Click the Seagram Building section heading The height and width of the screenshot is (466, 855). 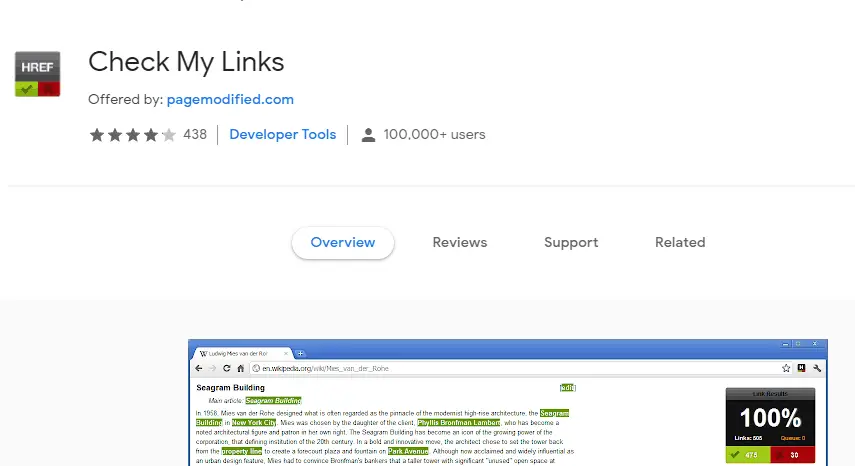pyautogui.click(x=230, y=388)
